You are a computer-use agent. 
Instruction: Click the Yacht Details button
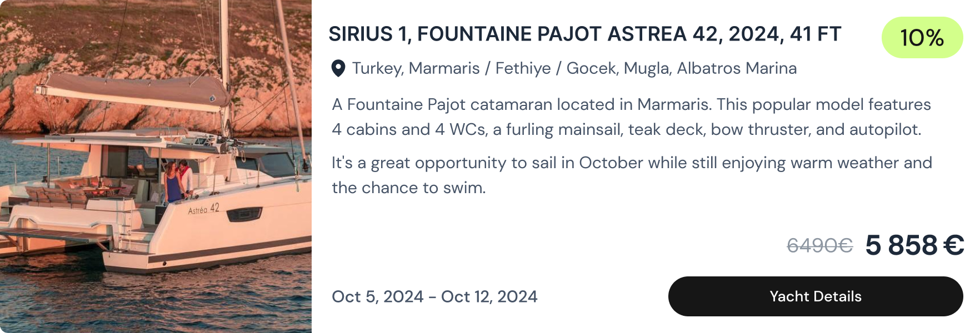pos(815,296)
